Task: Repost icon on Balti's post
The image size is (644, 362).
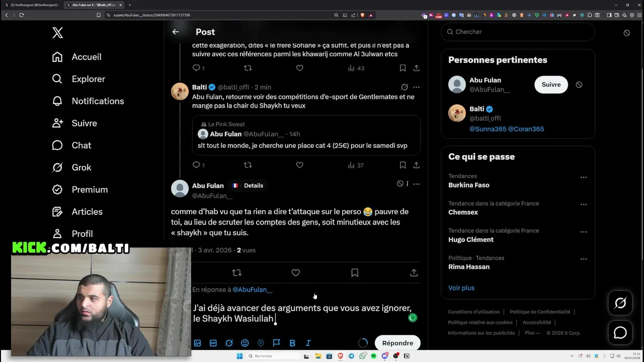Action: tap(248, 165)
